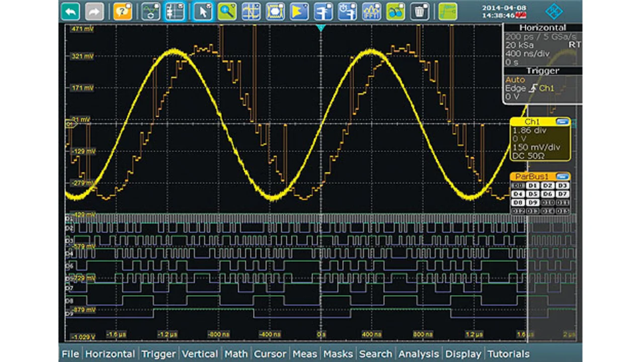Open the Meas menu

[x=305, y=354]
